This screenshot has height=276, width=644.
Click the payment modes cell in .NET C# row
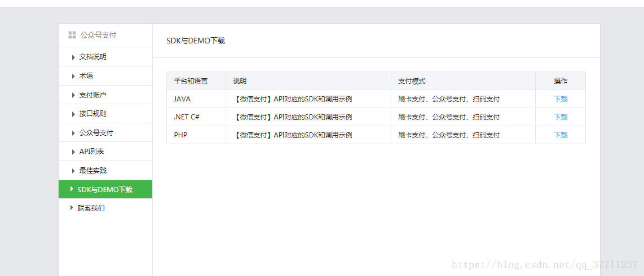(464, 117)
